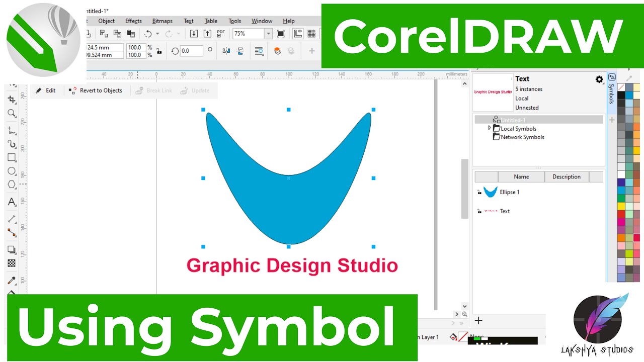
Task: Select the Untitled-1 tree item
Action: click(539, 120)
